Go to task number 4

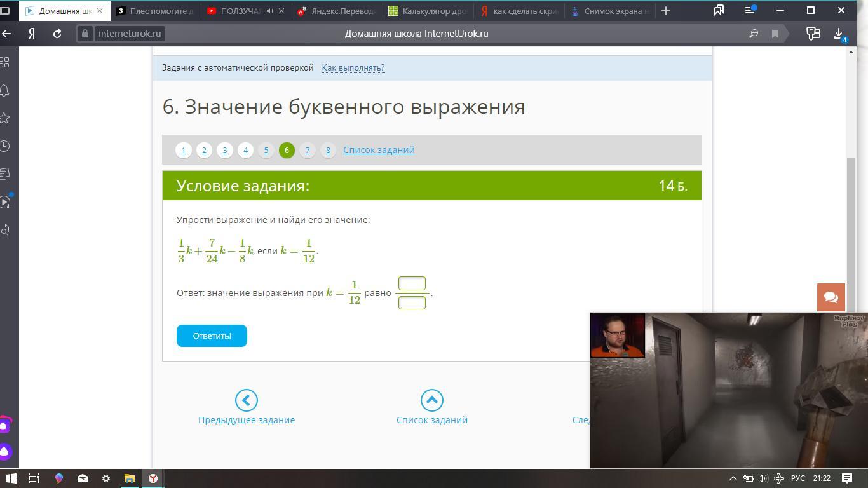[245, 150]
